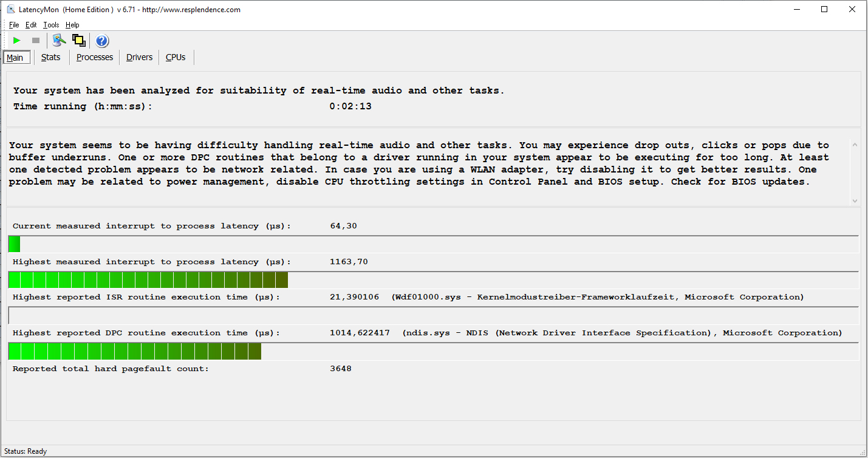Open the Help menu

tap(72, 25)
